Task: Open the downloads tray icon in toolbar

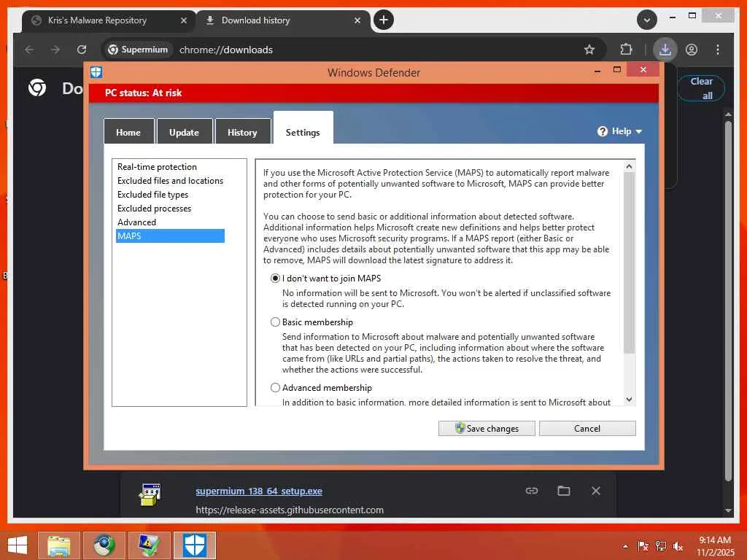Action: point(665,50)
